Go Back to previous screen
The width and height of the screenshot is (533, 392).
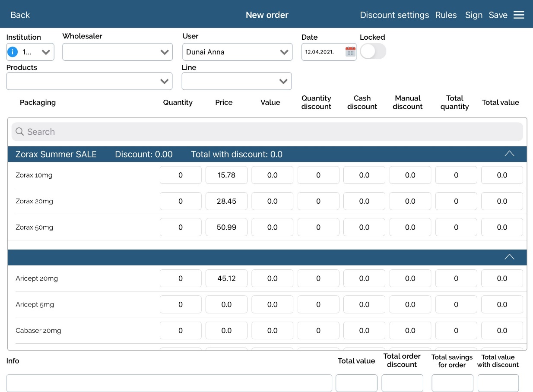coord(20,15)
